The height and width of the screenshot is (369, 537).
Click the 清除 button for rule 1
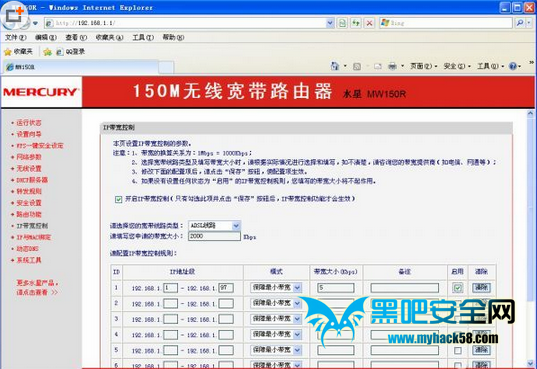pyautogui.click(x=481, y=287)
